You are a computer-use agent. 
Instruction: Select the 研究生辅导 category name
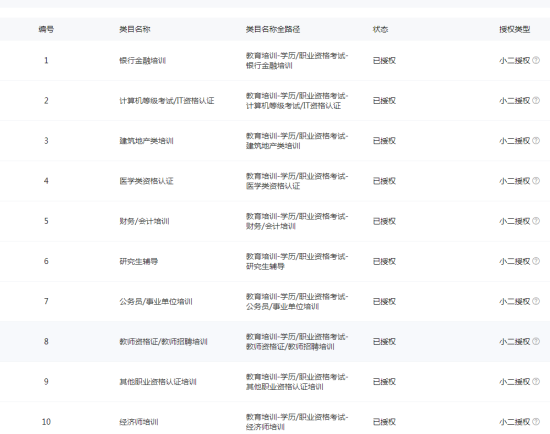click(x=139, y=261)
